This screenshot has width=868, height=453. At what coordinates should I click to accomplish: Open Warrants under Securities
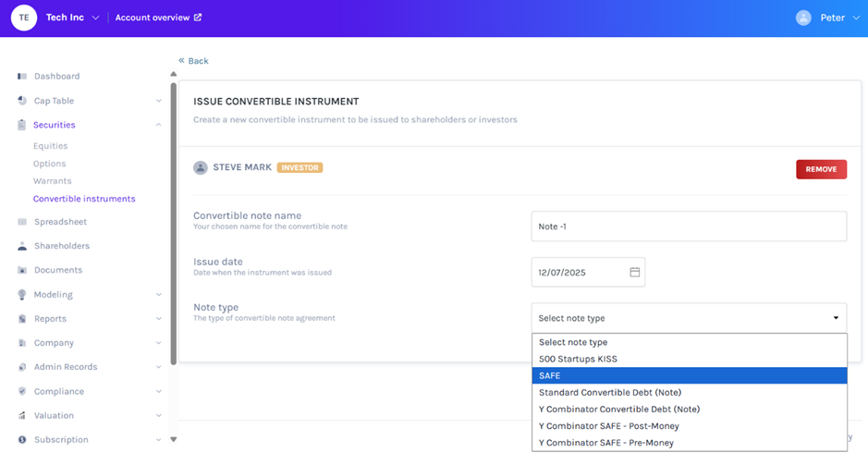click(52, 181)
